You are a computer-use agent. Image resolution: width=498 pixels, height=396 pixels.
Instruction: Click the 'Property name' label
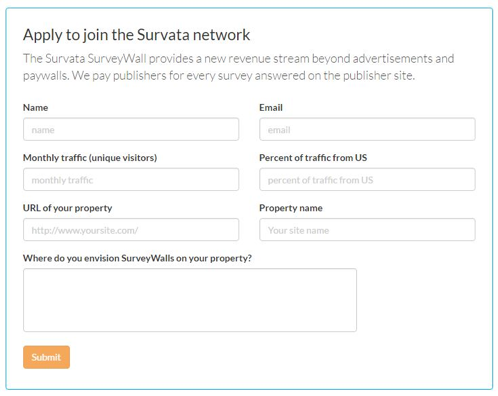pos(291,208)
